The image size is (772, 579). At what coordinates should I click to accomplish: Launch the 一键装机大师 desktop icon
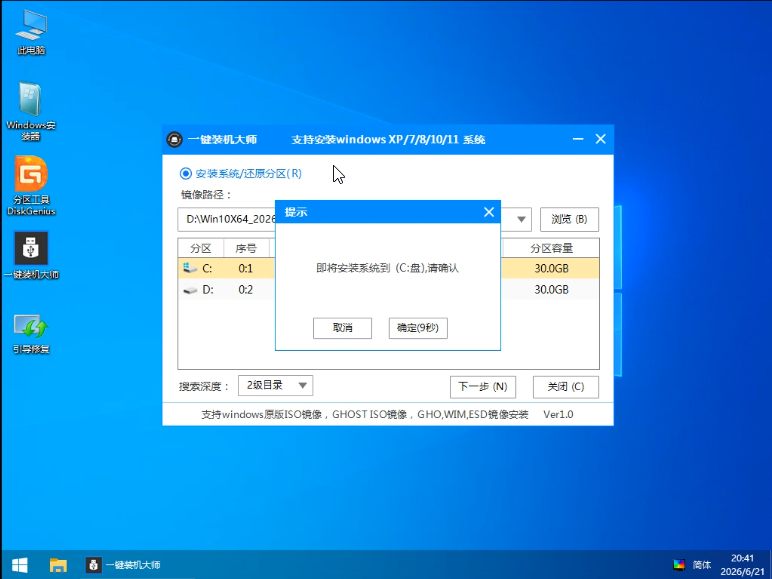(x=31, y=255)
